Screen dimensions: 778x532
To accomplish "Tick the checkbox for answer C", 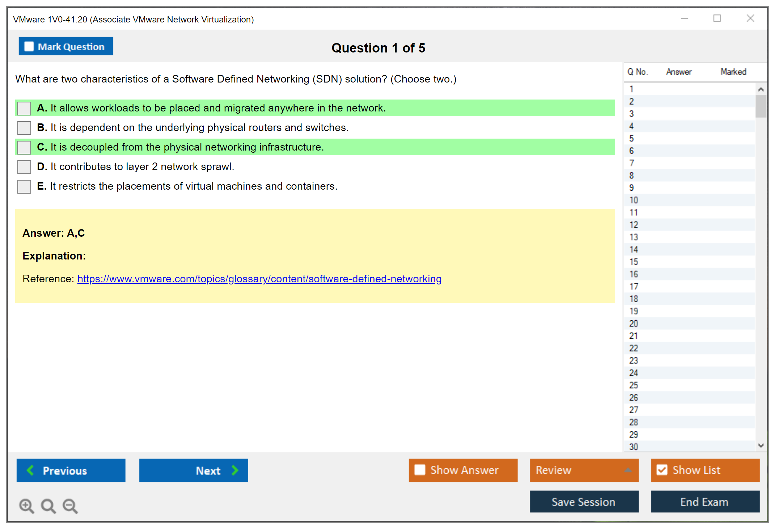I will click(24, 147).
